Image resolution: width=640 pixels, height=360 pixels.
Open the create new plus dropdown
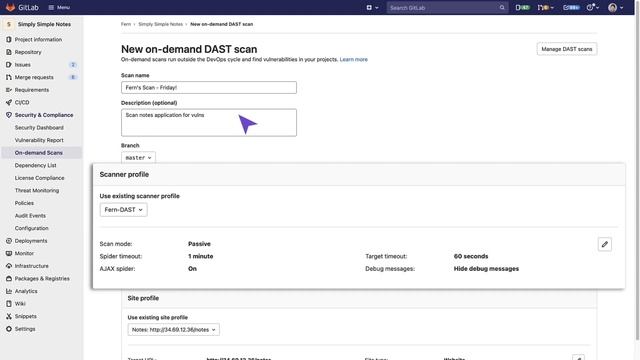372,7
